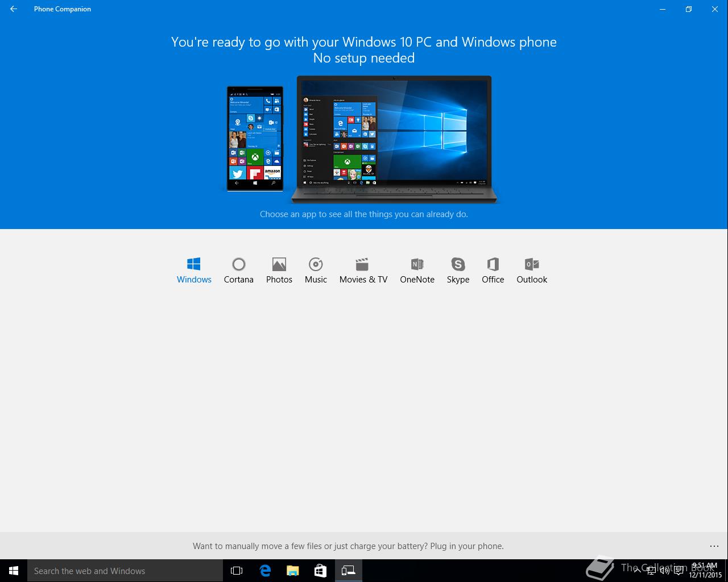The image size is (728, 582).
Task: Open the more options ellipsis menu
Action: (714, 546)
